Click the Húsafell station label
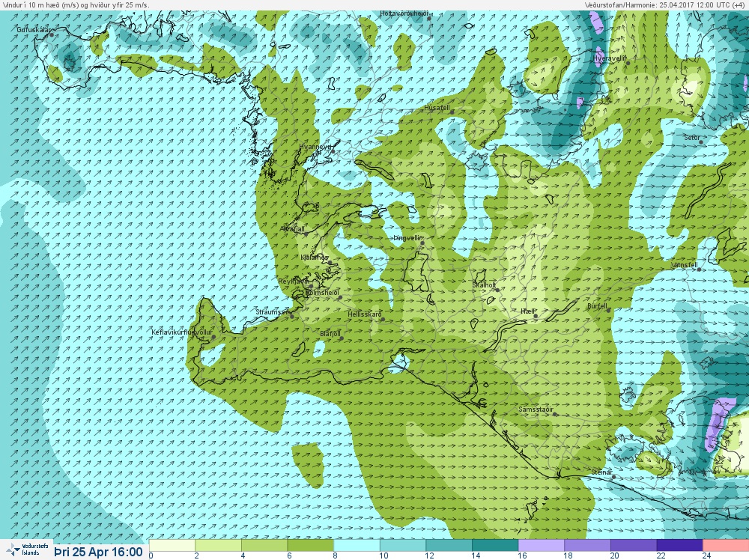 coord(437,108)
